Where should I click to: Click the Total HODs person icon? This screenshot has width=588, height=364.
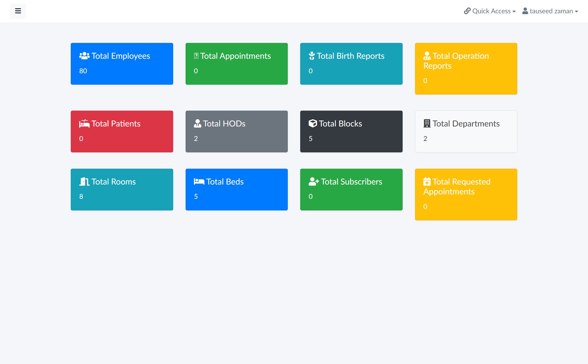click(x=197, y=123)
